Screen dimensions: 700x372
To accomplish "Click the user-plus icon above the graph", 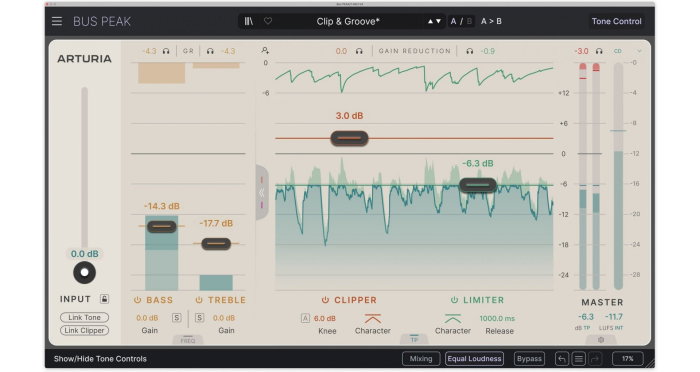I will point(265,50).
